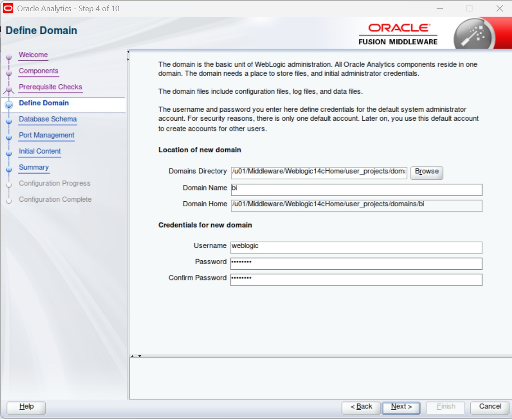512x420 pixels.
Task: Click the Initial Content step bullet icon
Action: (x=9, y=153)
